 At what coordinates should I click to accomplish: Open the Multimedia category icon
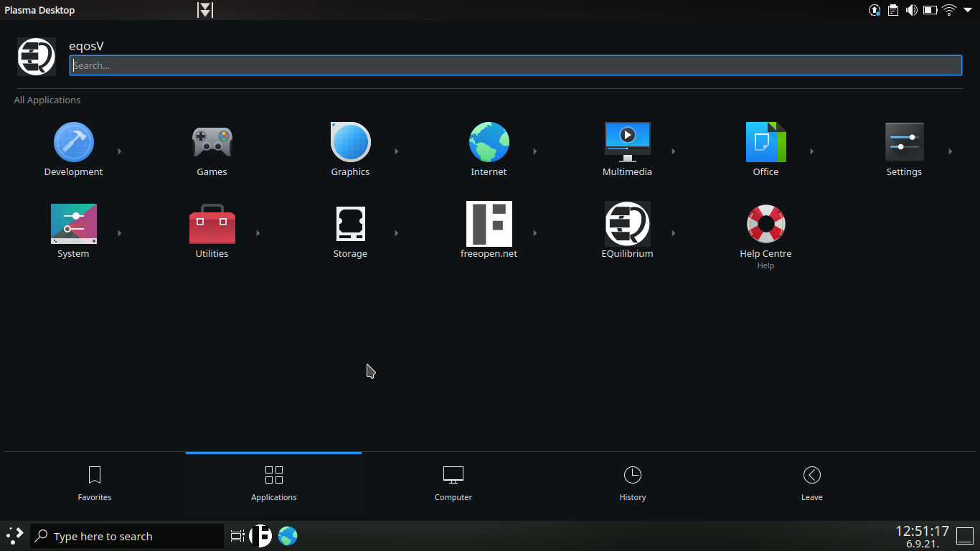pos(627,142)
